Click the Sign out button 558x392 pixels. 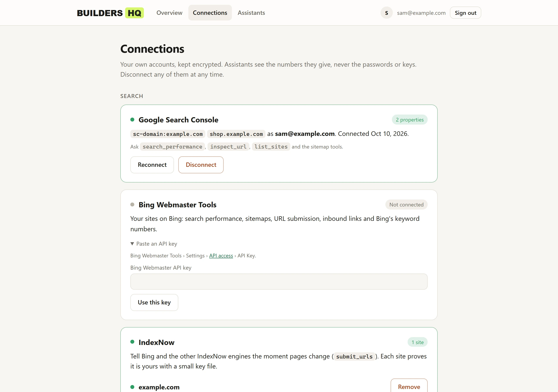465,13
